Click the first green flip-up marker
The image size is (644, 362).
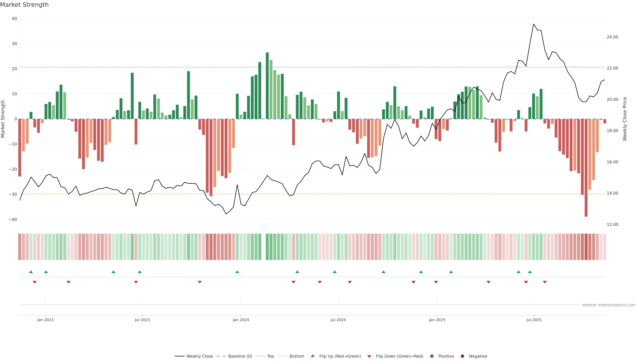tap(31, 272)
